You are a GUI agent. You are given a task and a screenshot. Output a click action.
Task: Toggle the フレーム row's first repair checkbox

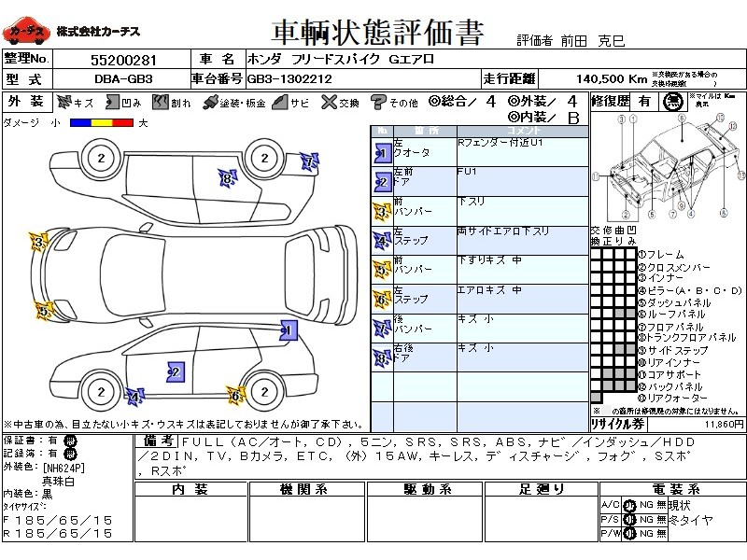[x=596, y=254]
